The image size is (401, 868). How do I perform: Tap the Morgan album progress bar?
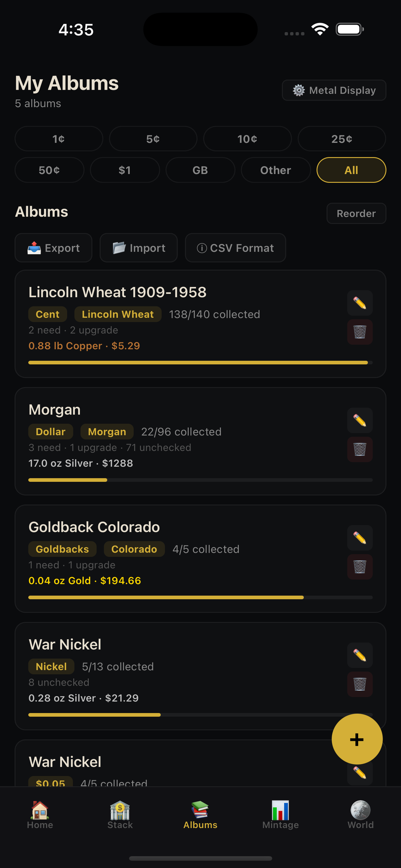(x=200, y=480)
